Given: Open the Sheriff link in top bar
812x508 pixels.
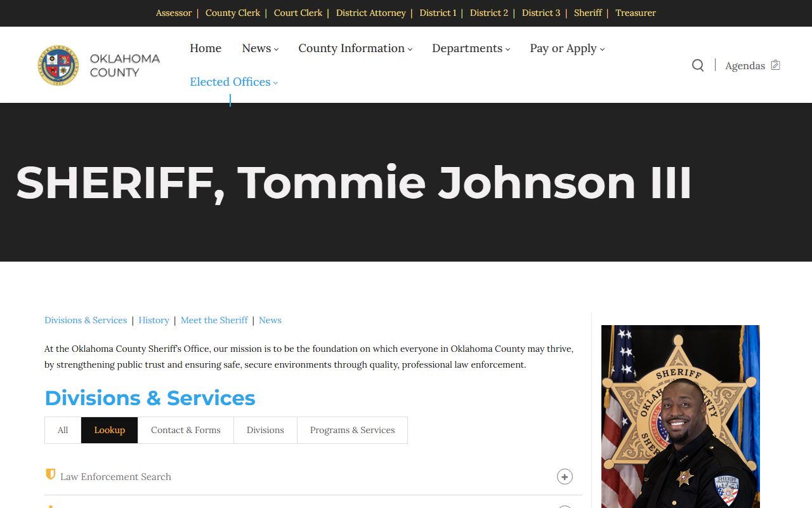Looking at the screenshot, I should click(x=588, y=13).
